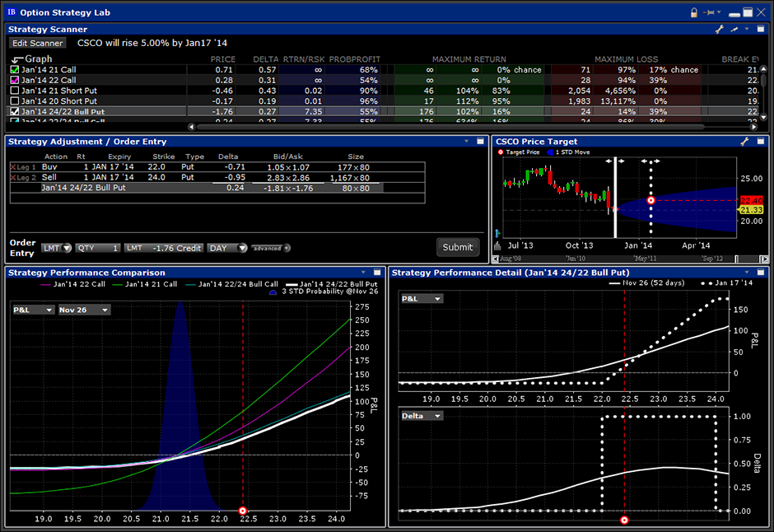The height and width of the screenshot is (532, 774).
Task: Open CSCO Price Target wrench settings
Action: 744,142
